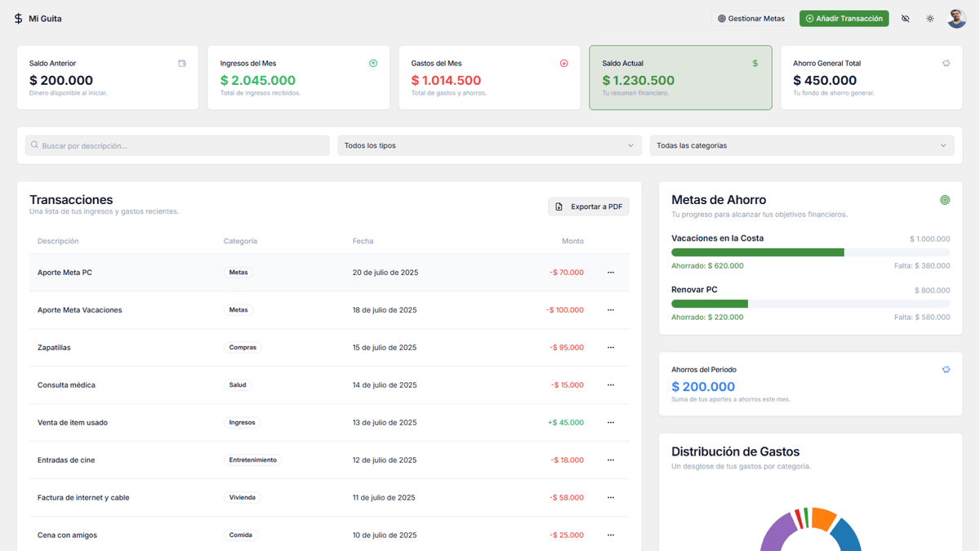
Task: Focus the Buscar por descripción search field
Action: click(177, 145)
